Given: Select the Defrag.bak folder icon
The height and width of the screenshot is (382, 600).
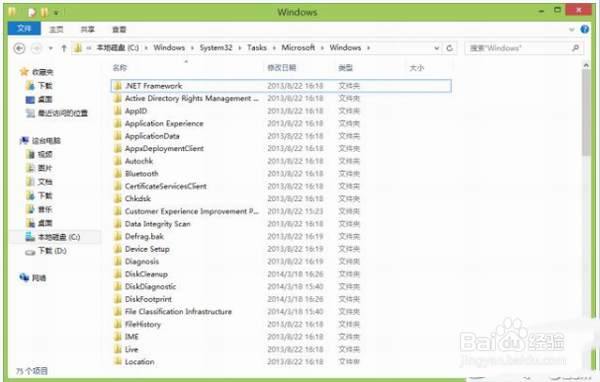Looking at the screenshot, I should [118, 236].
